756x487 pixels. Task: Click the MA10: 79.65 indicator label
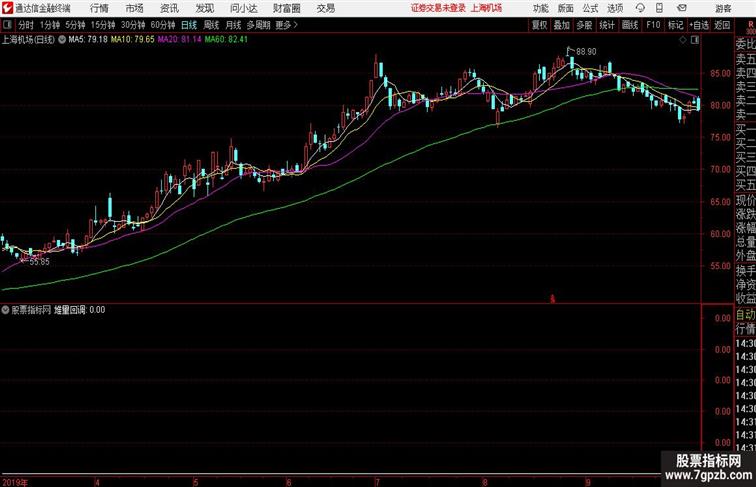tap(133, 40)
